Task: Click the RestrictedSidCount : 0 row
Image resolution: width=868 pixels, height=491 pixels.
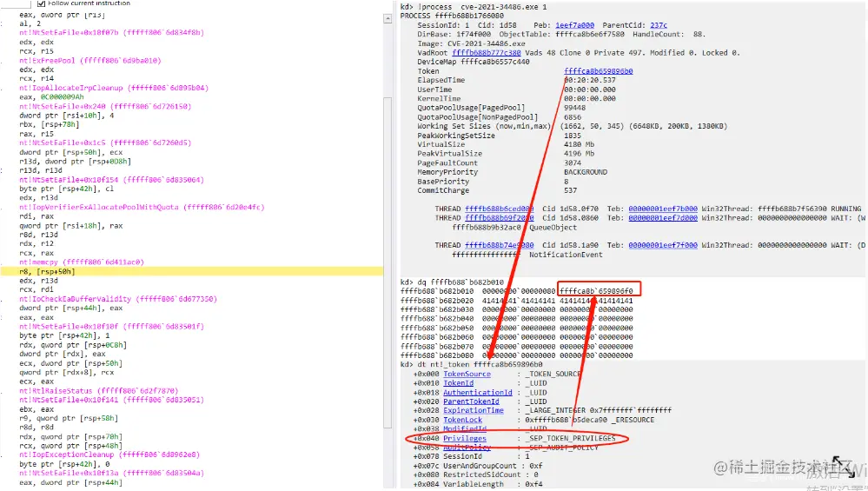Action: [x=475, y=474]
